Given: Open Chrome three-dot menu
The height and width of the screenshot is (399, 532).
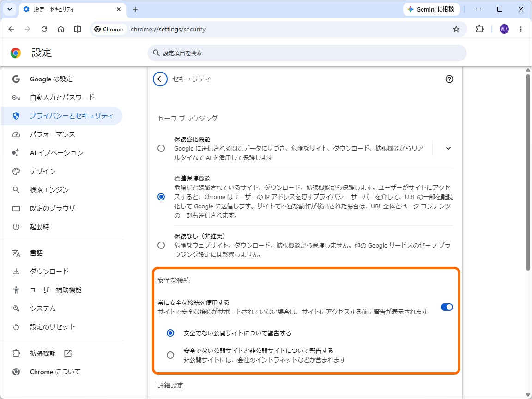Looking at the screenshot, I should pos(521,29).
